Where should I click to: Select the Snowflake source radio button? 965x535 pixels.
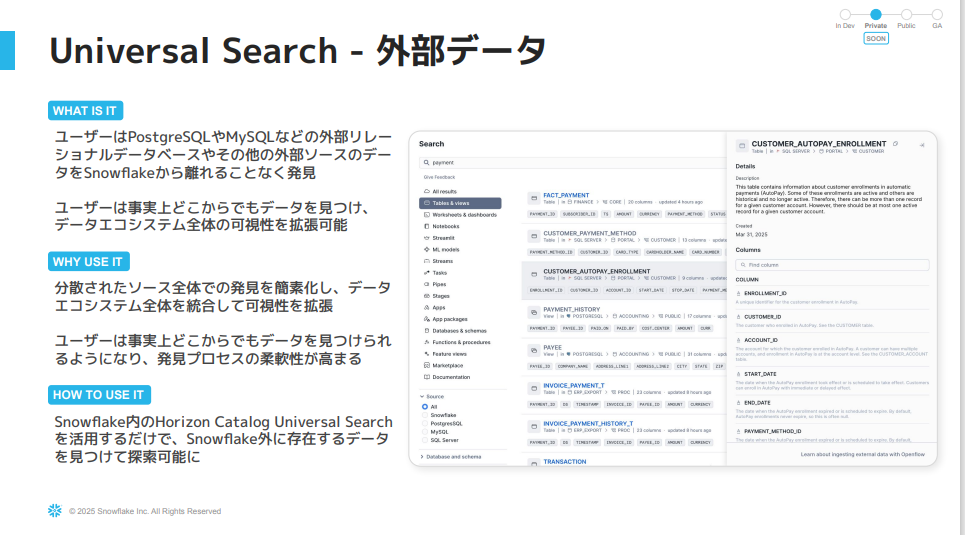425,416
